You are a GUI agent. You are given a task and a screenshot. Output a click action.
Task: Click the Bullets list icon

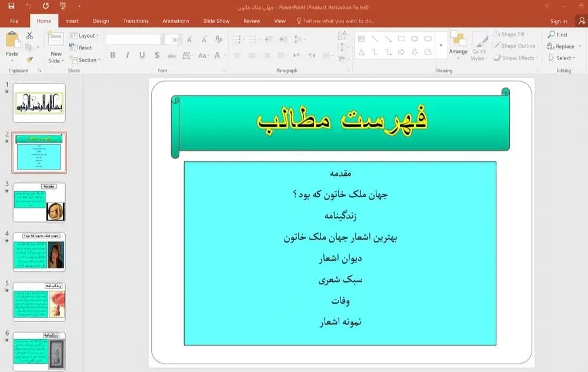[237, 39]
